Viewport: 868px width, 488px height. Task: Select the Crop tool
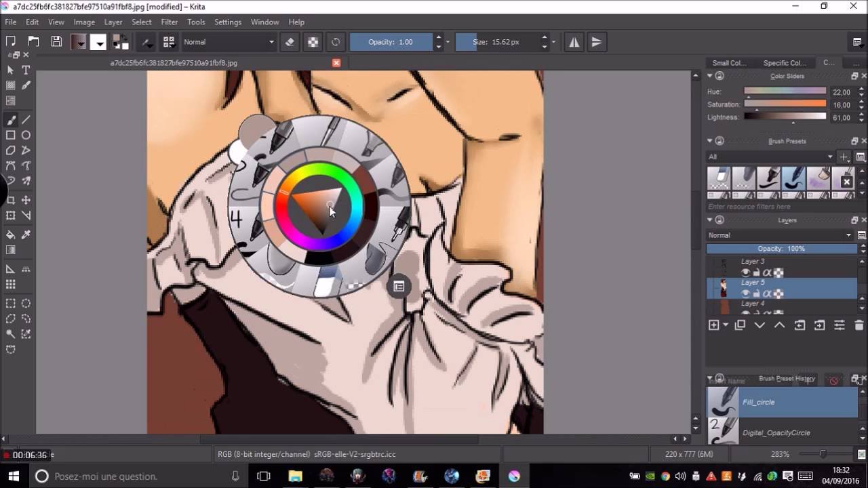pos(11,200)
